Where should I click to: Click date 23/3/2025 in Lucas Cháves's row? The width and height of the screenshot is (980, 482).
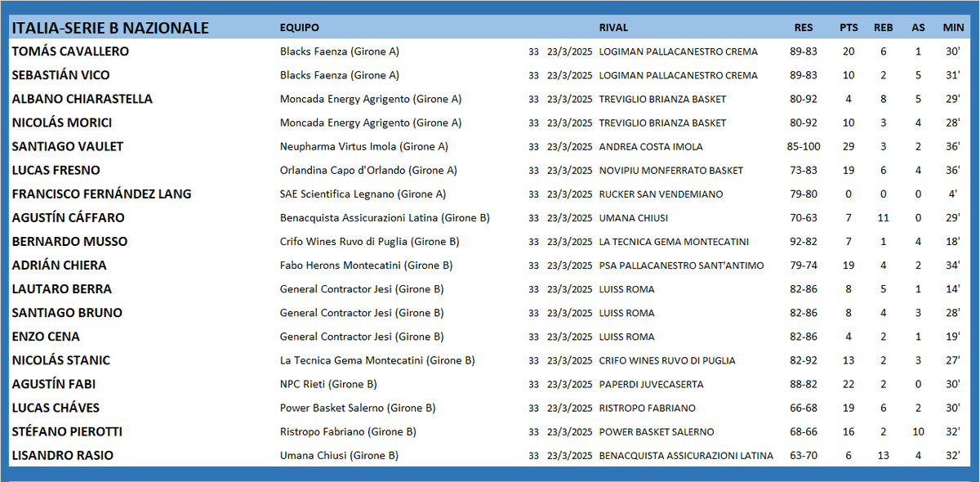(569, 407)
